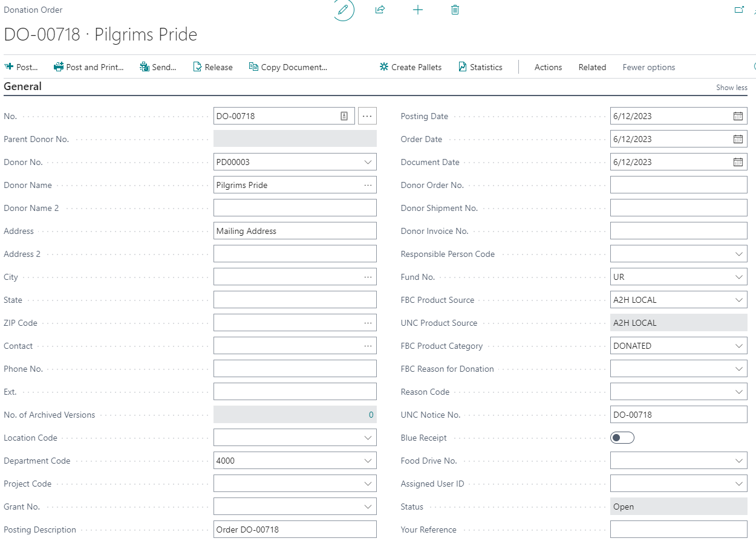Viewport: 756px width, 541px height.
Task: Toggle the Blue Receipt switch
Action: click(x=622, y=438)
